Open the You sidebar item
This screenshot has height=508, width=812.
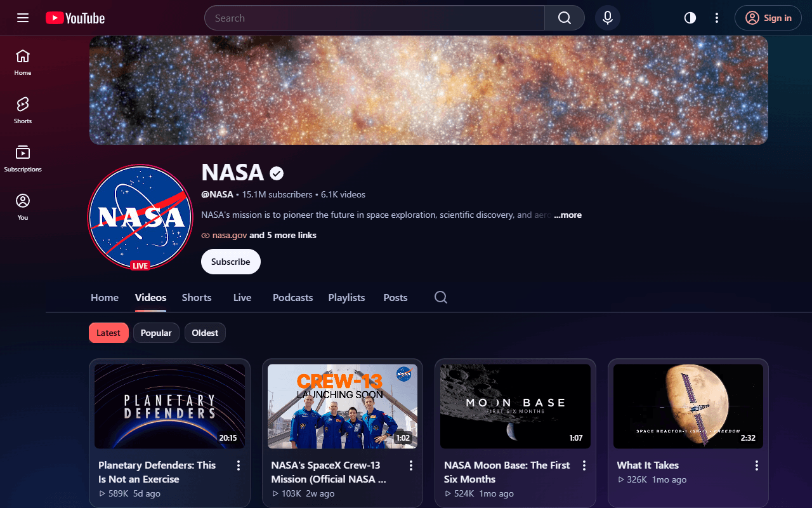coord(23,207)
